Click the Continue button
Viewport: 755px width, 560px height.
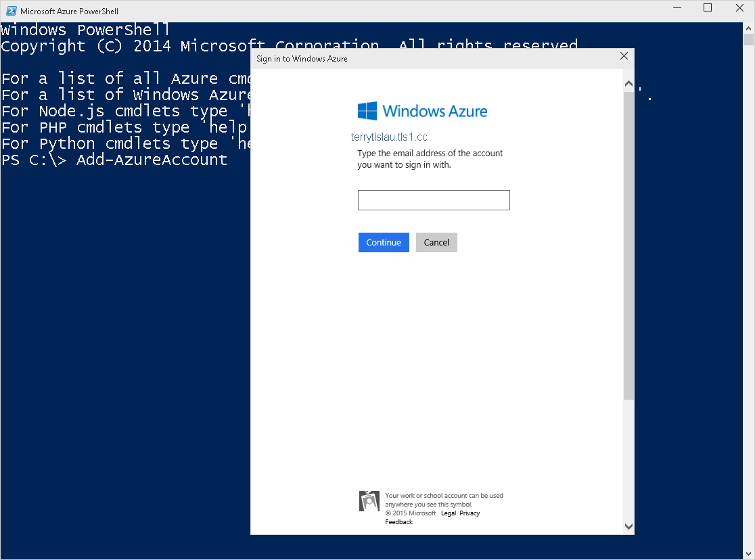(384, 242)
